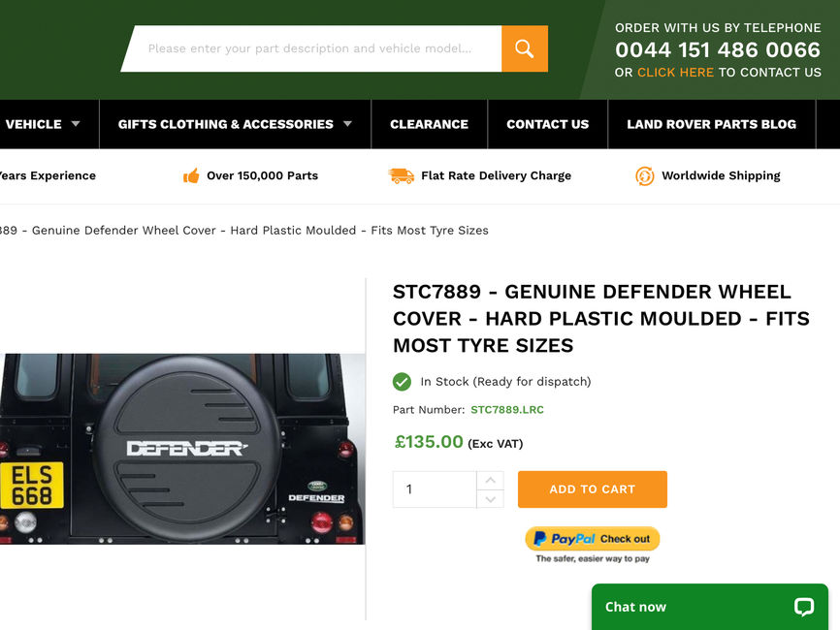Viewport: 840px width, 630px height.
Task: Click the Worldwide Shipping globe icon
Action: click(644, 175)
